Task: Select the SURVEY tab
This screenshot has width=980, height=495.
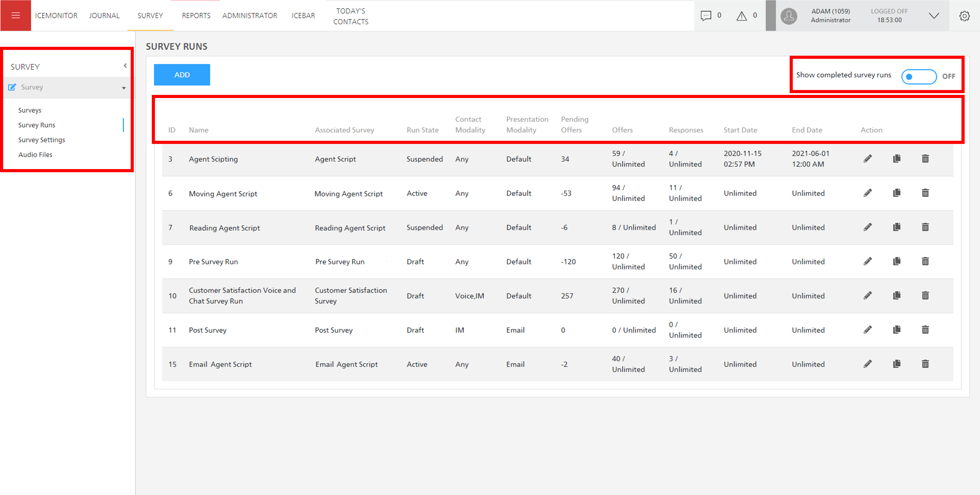Action: 150,16
